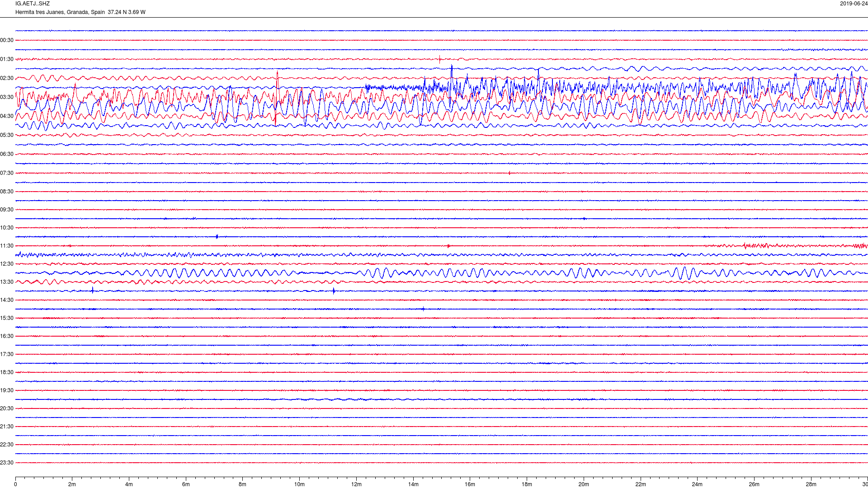Select the 14:30 time label

[x=7, y=300]
